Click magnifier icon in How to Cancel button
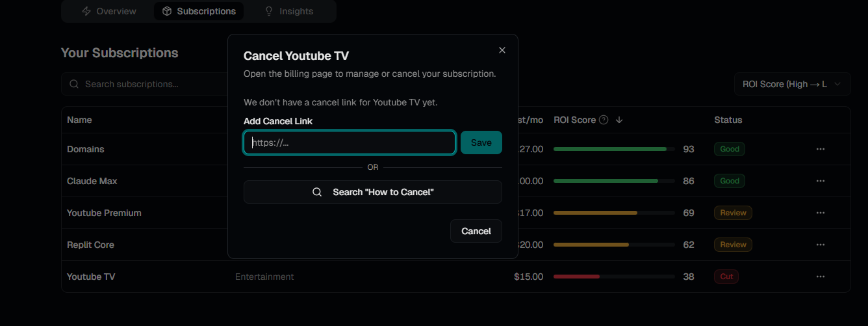Image resolution: width=868 pixels, height=326 pixels. coord(317,192)
